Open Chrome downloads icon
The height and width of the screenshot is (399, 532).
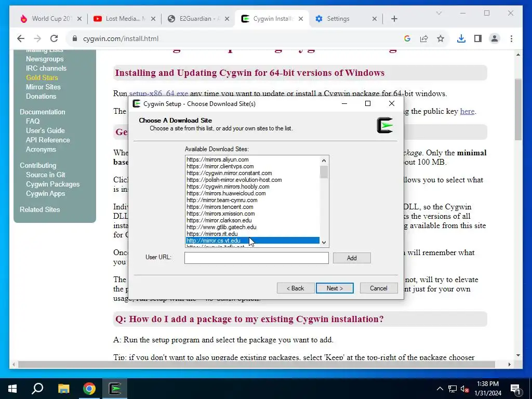click(461, 38)
